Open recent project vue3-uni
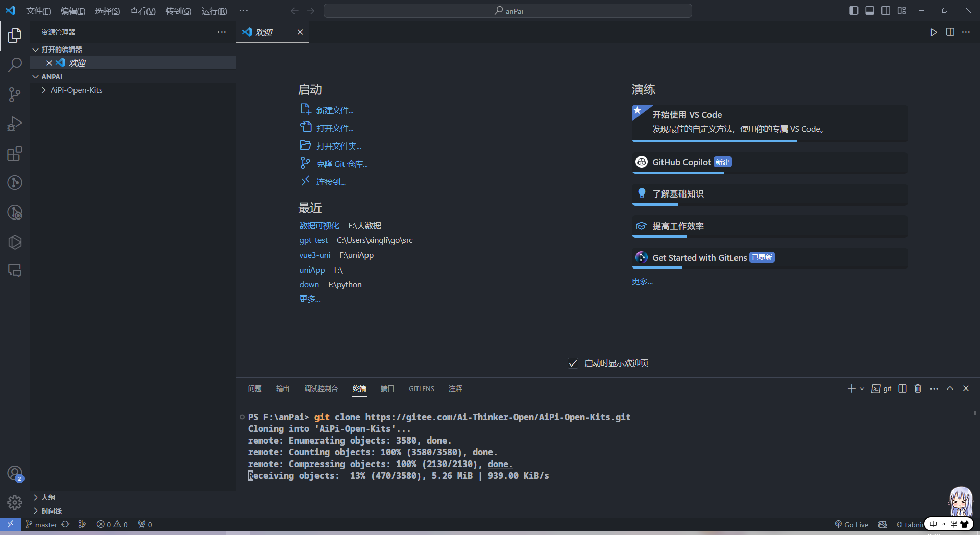980x535 pixels. pyautogui.click(x=314, y=255)
